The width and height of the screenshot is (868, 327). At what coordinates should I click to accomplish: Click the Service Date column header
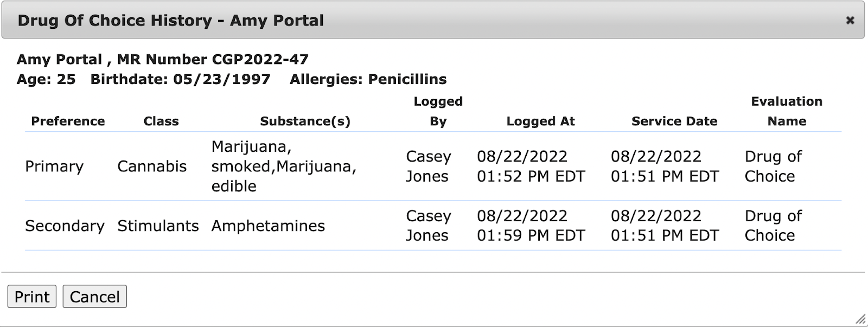point(674,121)
